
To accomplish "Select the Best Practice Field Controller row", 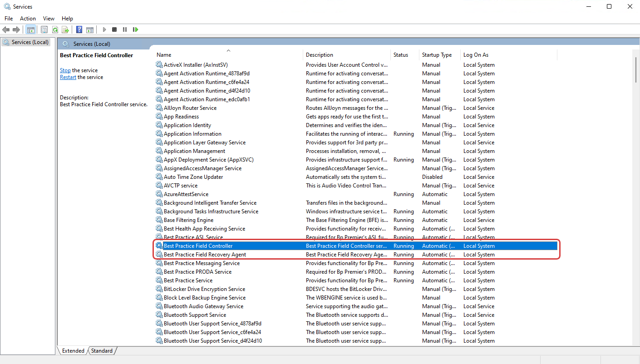I will point(356,246).
